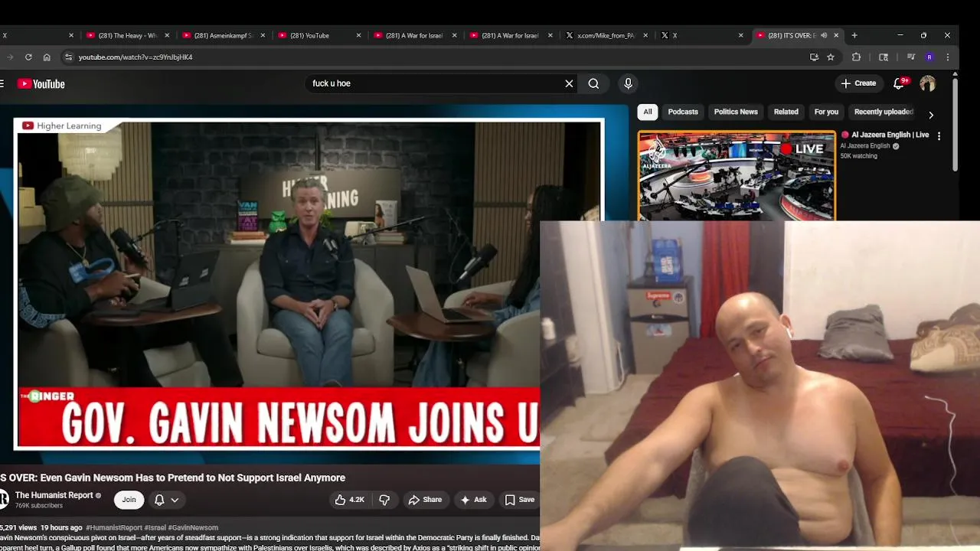
Task: Select the 'All' filter chip
Action: pyautogui.click(x=648, y=112)
